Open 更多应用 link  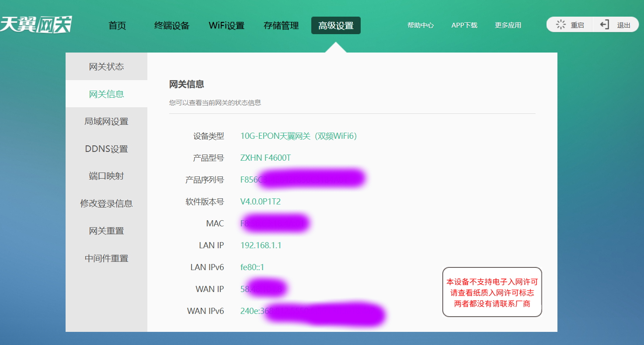(x=508, y=25)
